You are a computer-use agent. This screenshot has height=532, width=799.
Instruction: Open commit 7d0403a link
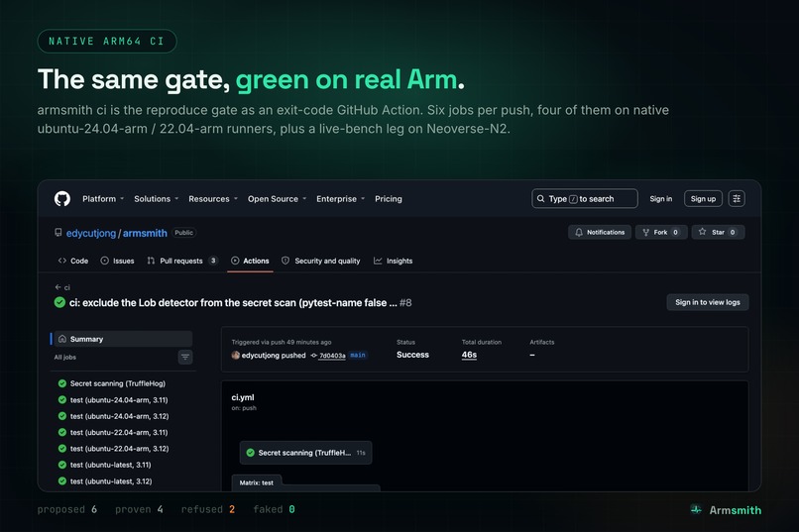(332, 356)
